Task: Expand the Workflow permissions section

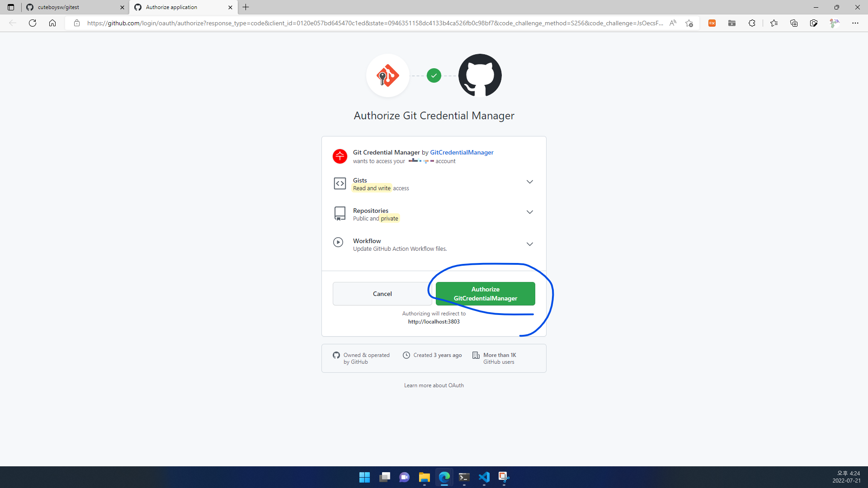Action: [529, 244]
